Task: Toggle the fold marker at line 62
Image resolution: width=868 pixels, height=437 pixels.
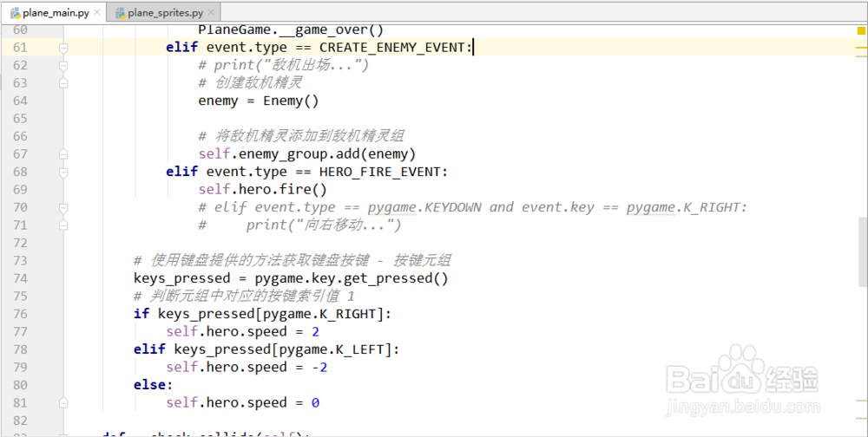Action: (63, 66)
